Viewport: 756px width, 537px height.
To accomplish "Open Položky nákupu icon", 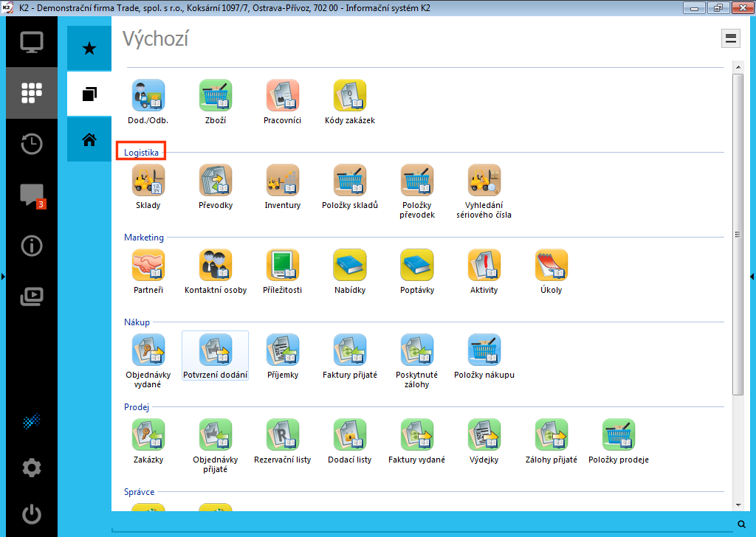I will [x=484, y=350].
